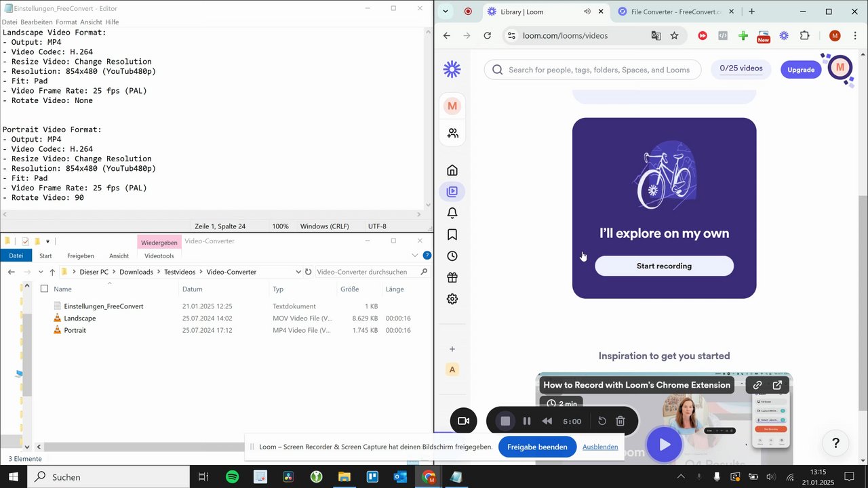Screen dimensions: 868x488
Task: Toggle the select-all checkbox in Explorer header
Action: pyautogui.click(x=44, y=289)
